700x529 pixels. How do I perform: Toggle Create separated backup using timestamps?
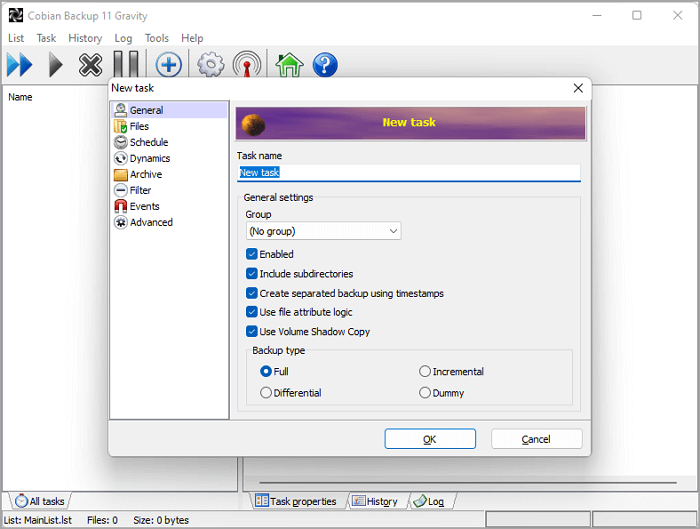click(x=252, y=293)
